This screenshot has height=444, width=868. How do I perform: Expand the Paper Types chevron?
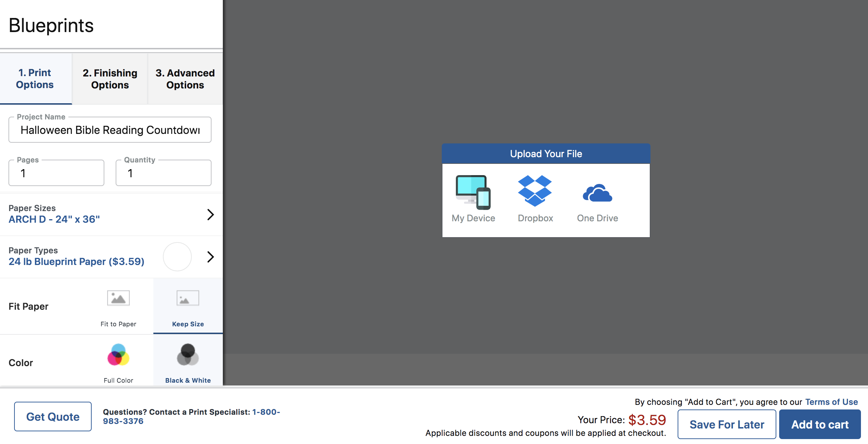210,257
